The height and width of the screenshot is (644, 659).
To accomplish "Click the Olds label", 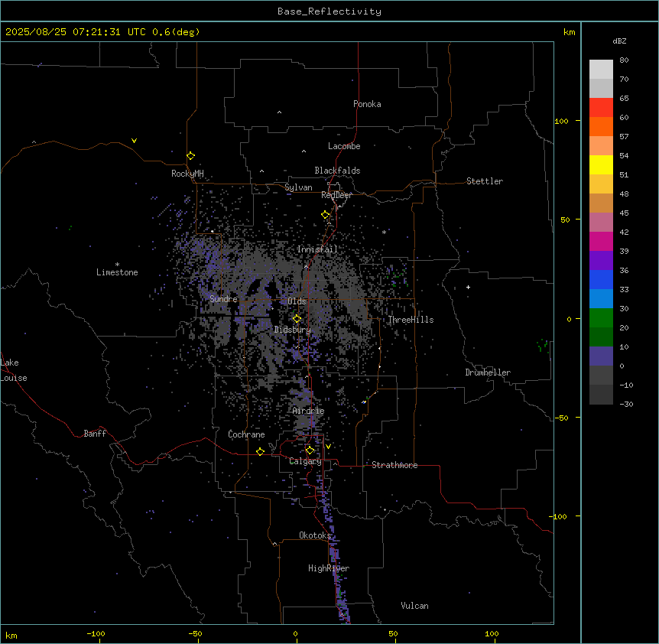I will click(297, 301).
